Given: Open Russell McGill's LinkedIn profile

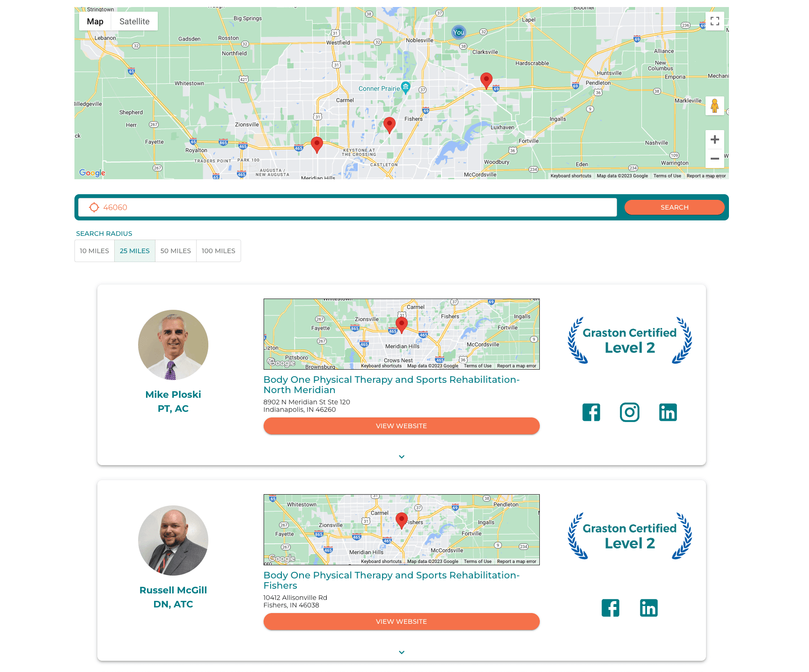Looking at the screenshot, I should coord(649,608).
